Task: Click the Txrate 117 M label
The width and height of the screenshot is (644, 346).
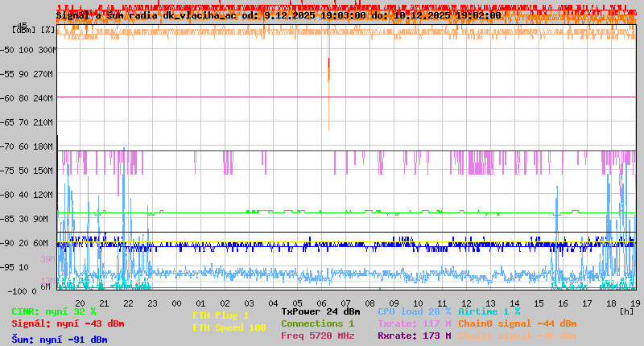Action: tap(414, 323)
